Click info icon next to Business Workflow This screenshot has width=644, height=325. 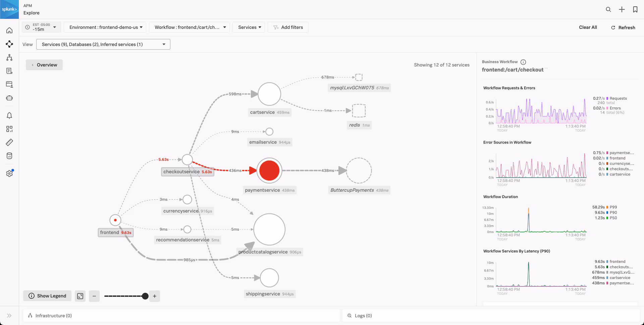click(x=523, y=62)
